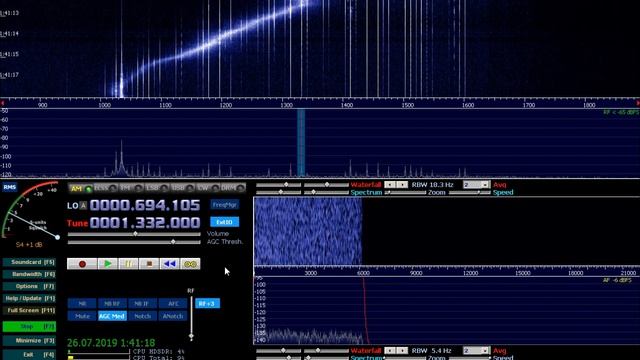Decrease lower RBW 5.4 Hz with left arrow

390,351
